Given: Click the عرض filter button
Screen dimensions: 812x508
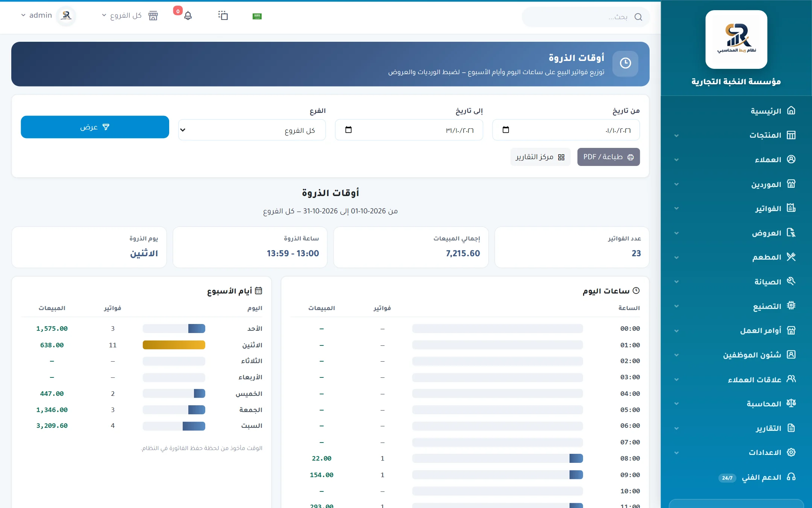Looking at the screenshot, I should 95,127.
